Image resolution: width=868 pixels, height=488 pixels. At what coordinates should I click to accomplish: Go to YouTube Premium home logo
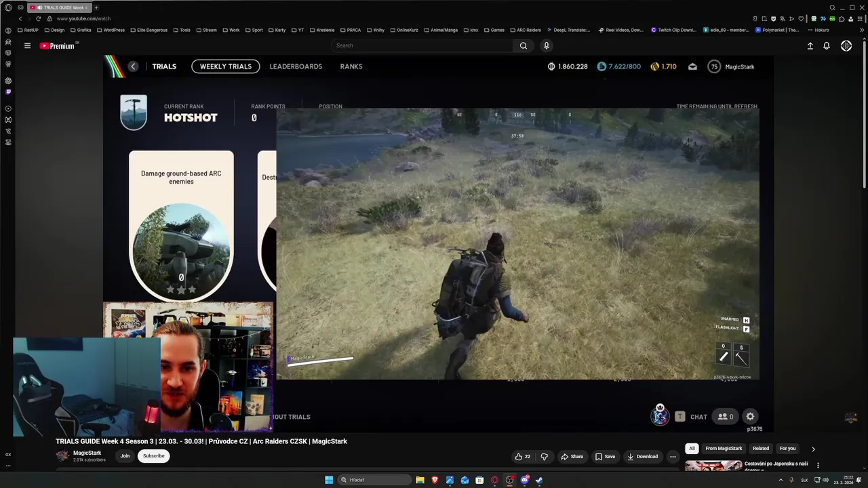click(x=57, y=45)
